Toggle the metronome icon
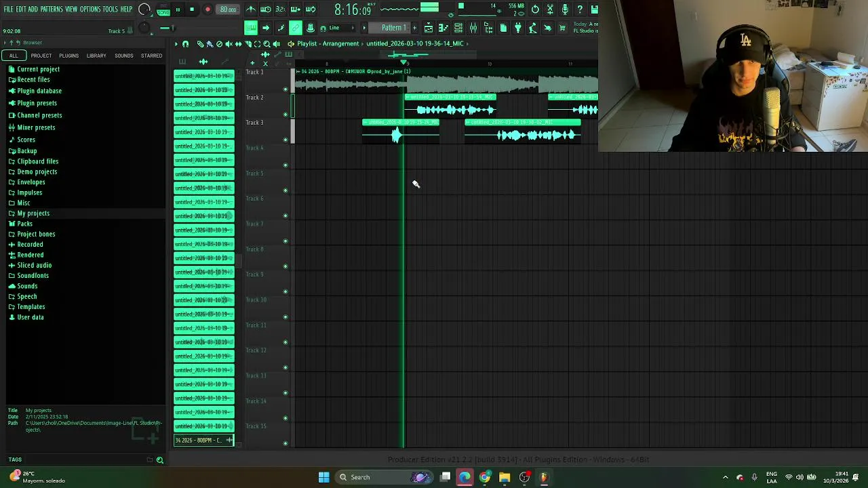868x488 pixels. [250, 9]
